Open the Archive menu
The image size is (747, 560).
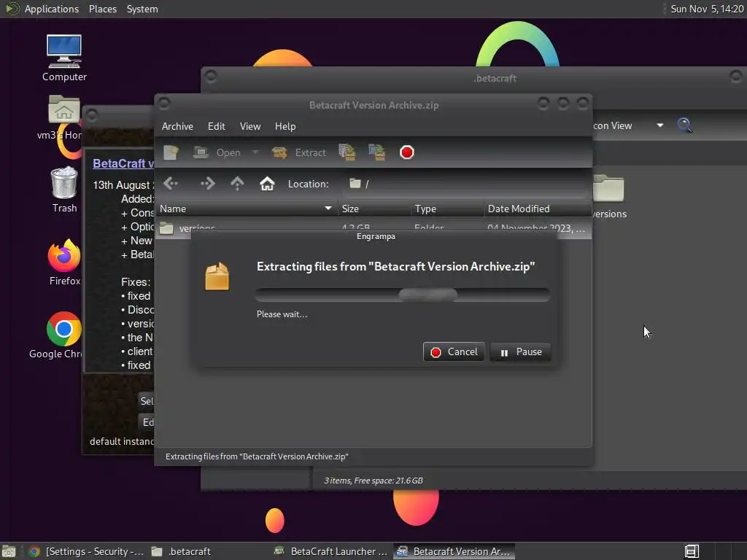(177, 126)
